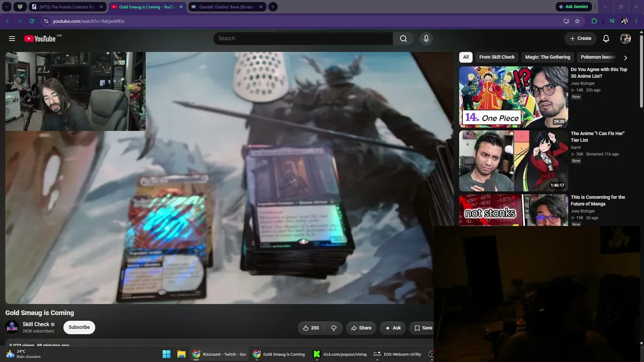Screen dimensions: 644x362
Task: Open The Anime "I Can Fix Her" Tier List title
Action: tap(598, 137)
